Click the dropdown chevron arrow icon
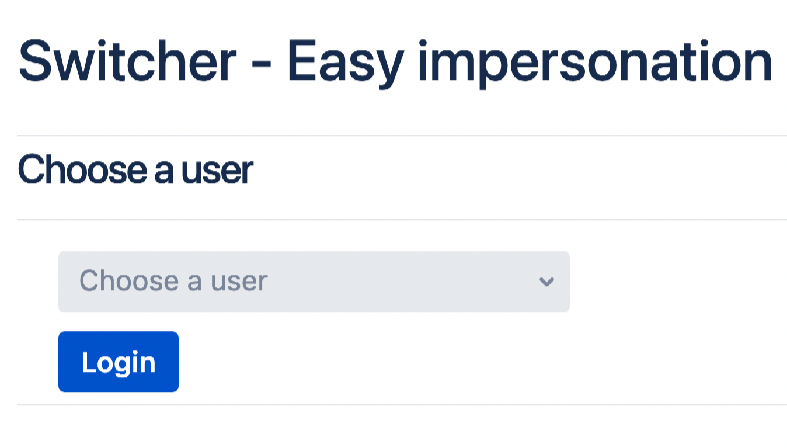Screen dimensions: 787x448 point(546,282)
